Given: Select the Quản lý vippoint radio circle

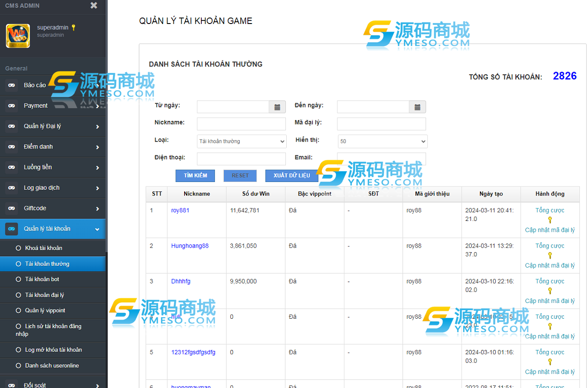Looking at the screenshot, I should click(x=19, y=311).
